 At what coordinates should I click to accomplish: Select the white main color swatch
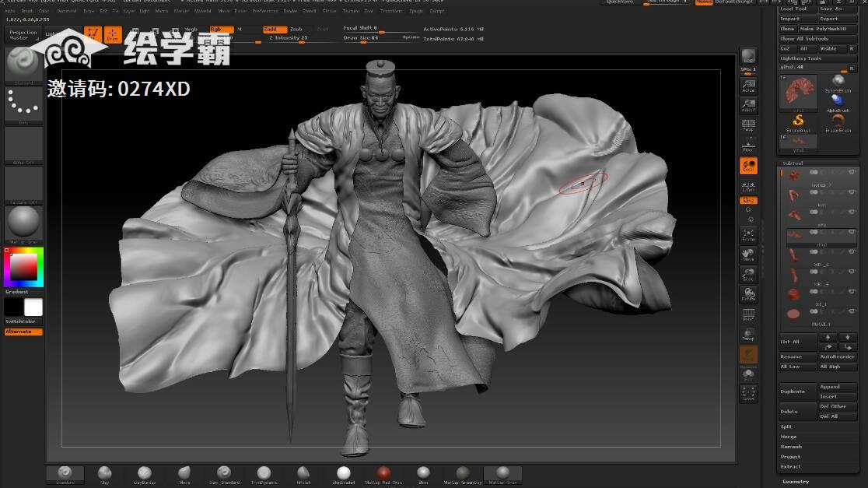[33, 307]
